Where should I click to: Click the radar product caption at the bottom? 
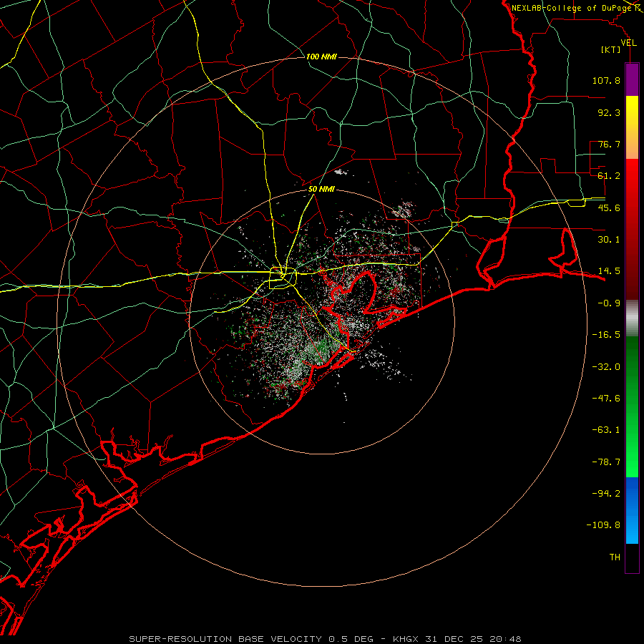pos(325,639)
